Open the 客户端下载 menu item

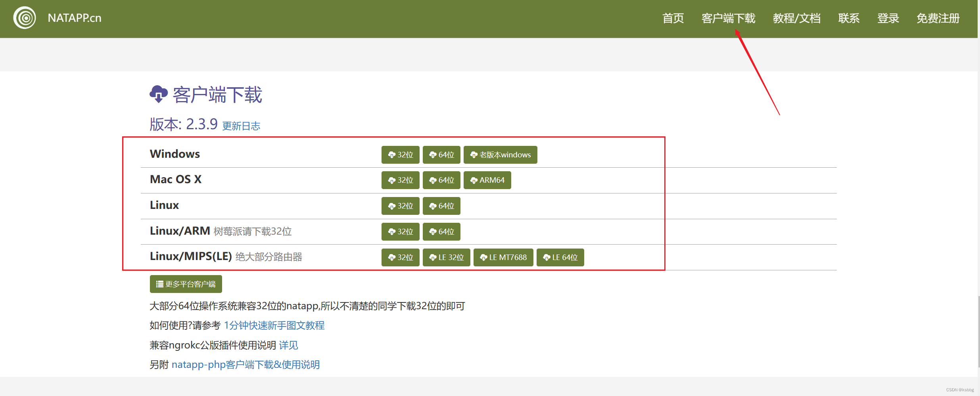pyautogui.click(x=728, y=18)
